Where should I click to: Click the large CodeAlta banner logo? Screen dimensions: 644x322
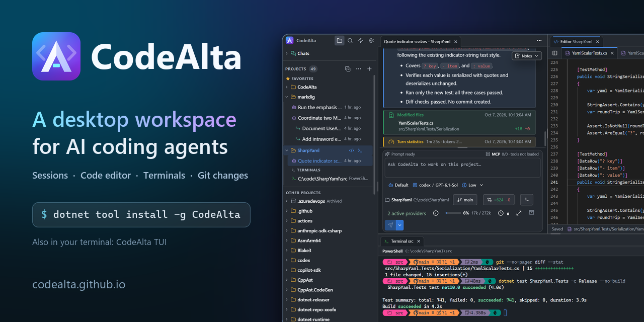[x=56, y=56]
